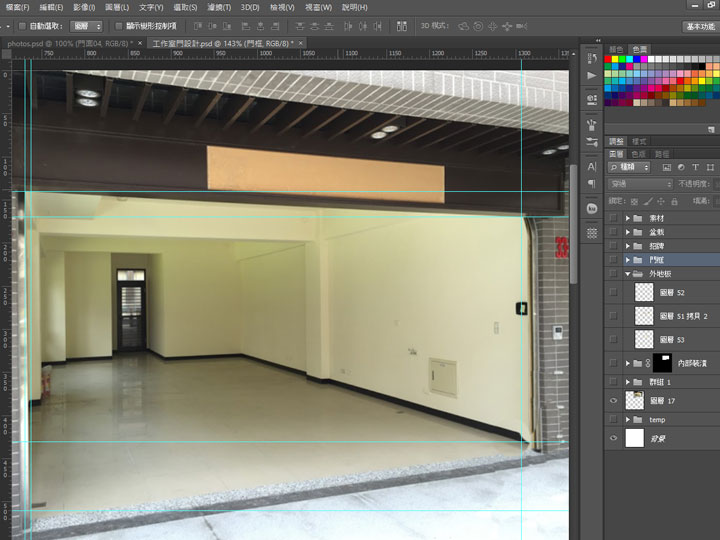Open the Actions panel play icon

[x=592, y=75]
